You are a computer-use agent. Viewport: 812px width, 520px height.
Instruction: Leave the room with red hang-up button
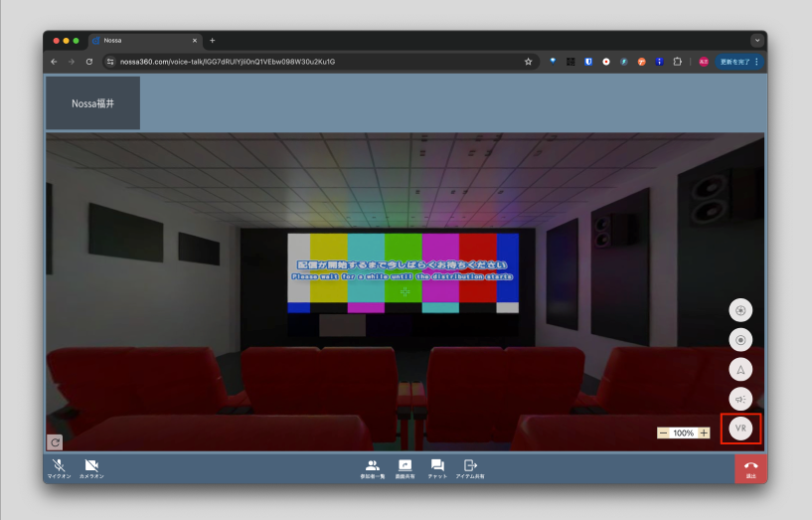tap(751, 468)
